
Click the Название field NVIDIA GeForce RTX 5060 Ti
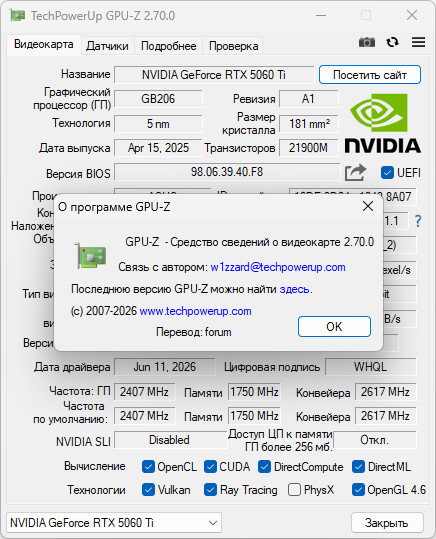[x=214, y=75]
